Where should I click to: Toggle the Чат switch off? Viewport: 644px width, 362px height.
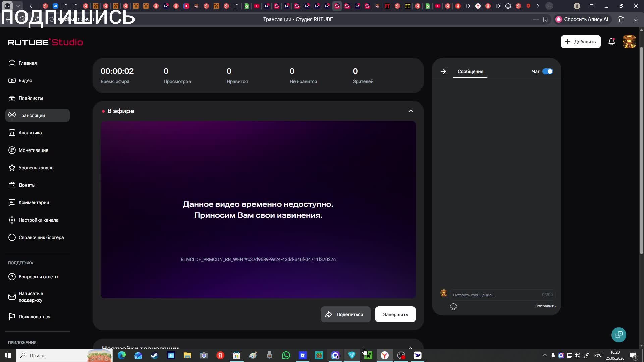click(547, 71)
